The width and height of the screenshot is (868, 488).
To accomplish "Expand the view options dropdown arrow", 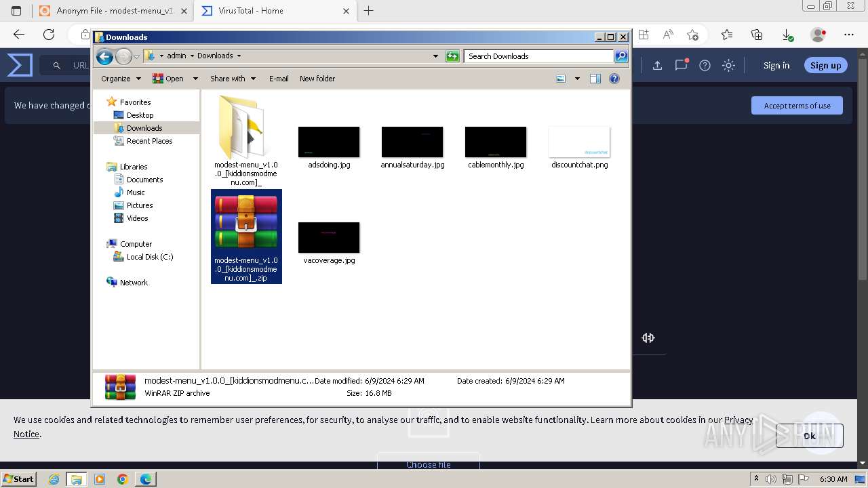I will pos(577,79).
